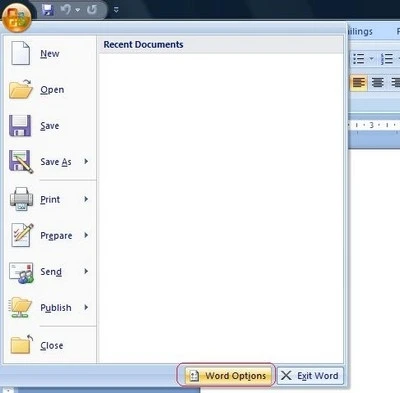400x393 pixels.
Task: Expand the Prepare submenu arrow
Action: 86,235
